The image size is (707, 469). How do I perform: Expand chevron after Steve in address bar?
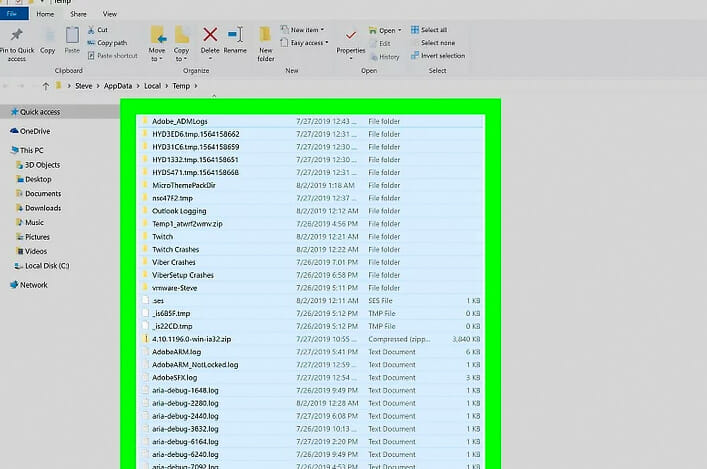point(98,86)
